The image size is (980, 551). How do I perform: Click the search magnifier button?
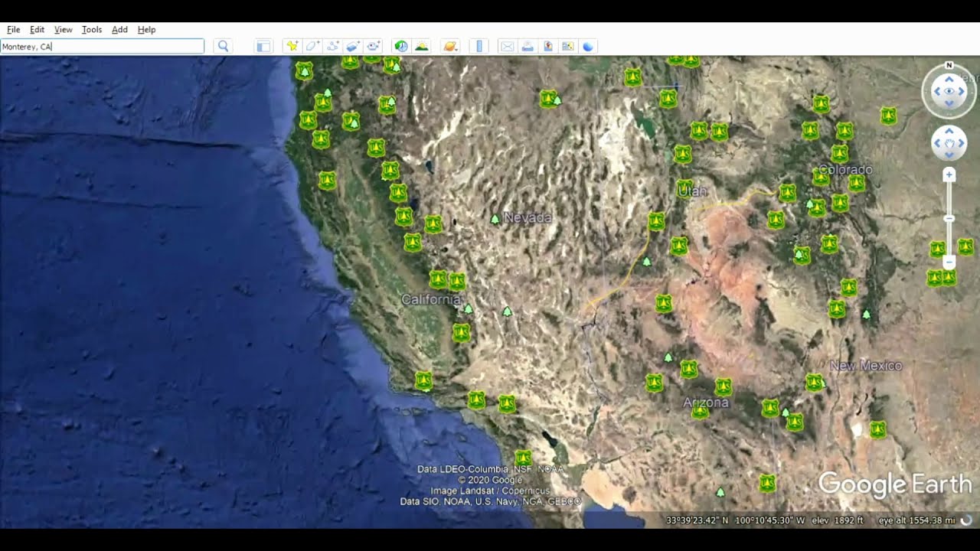click(x=223, y=47)
